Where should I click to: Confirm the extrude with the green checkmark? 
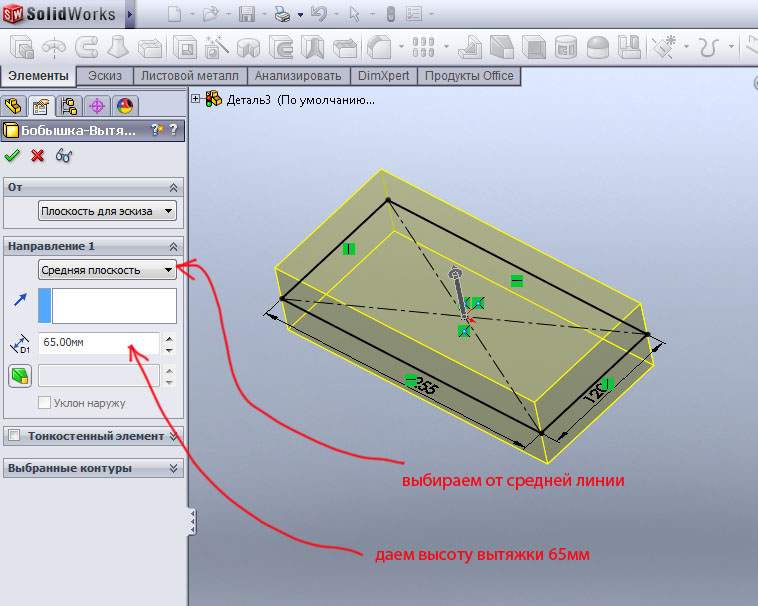[x=12, y=155]
